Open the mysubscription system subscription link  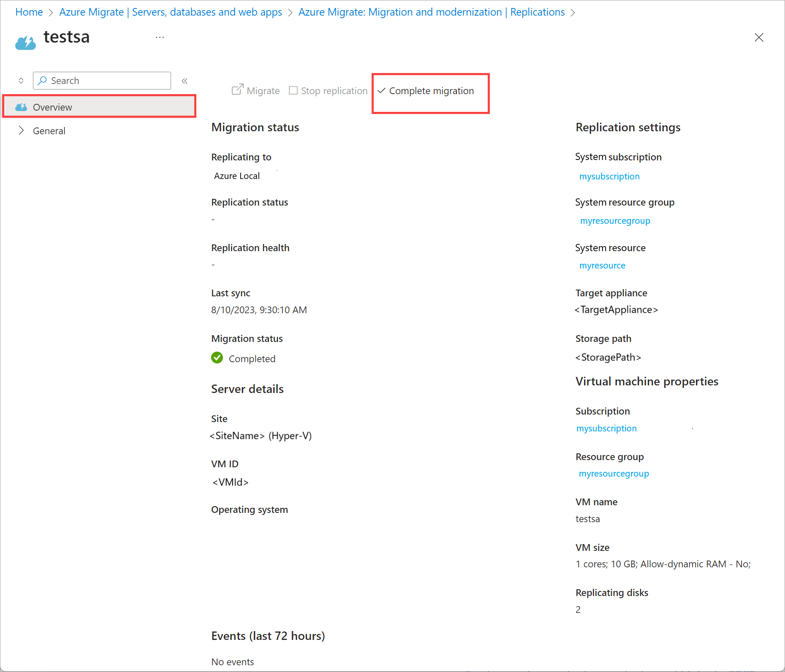tap(609, 176)
